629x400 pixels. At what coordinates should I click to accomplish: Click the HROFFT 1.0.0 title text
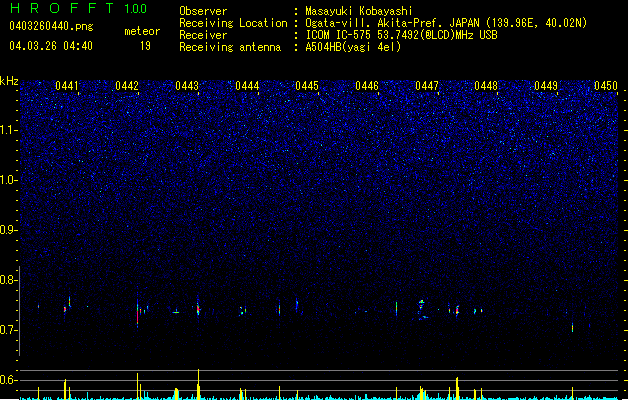click(78, 8)
